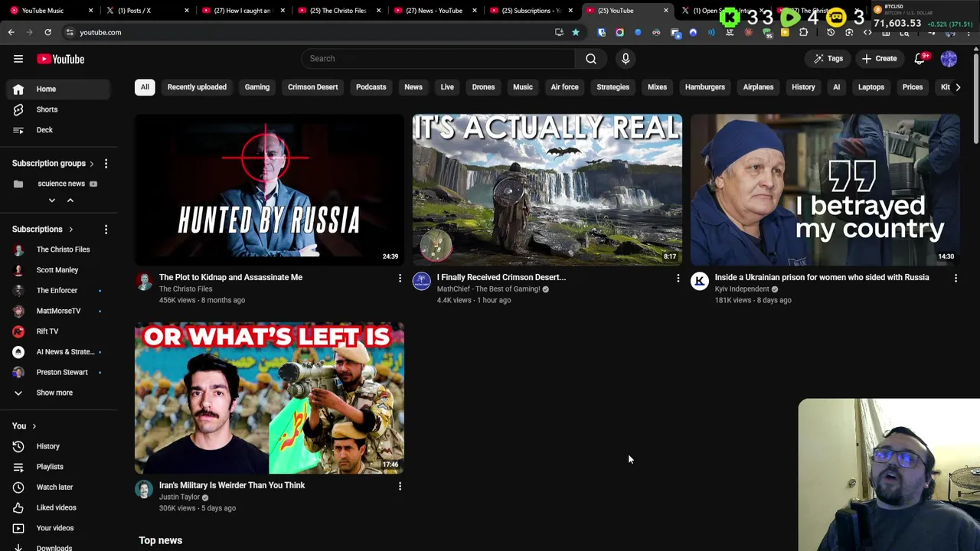
Task: Play Or What's Left Is thumbnail
Action: tap(269, 398)
